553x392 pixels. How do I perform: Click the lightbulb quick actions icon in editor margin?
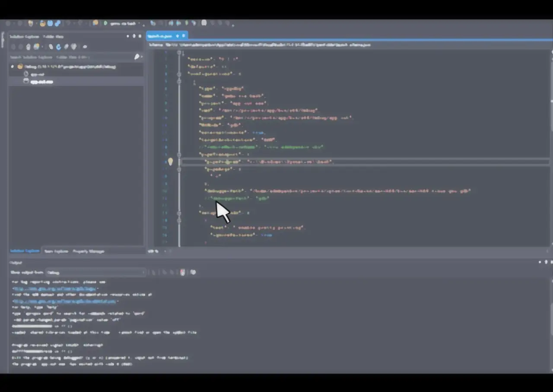[x=170, y=162]
